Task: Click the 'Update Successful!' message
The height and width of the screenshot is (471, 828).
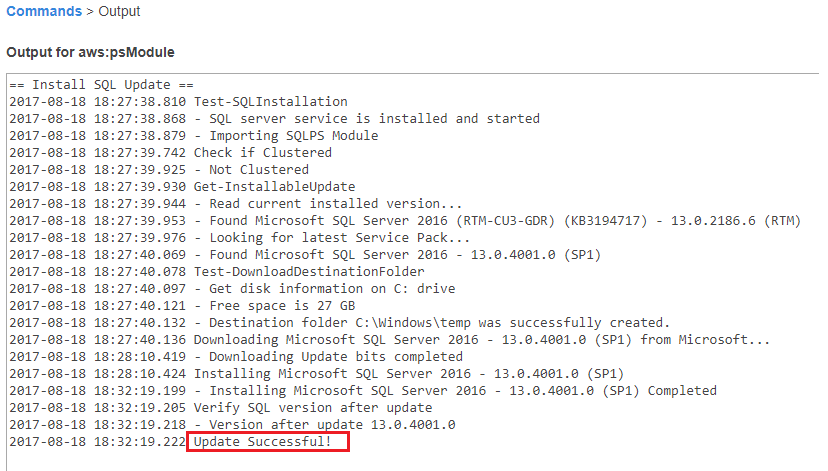Action: pos(262,441)
